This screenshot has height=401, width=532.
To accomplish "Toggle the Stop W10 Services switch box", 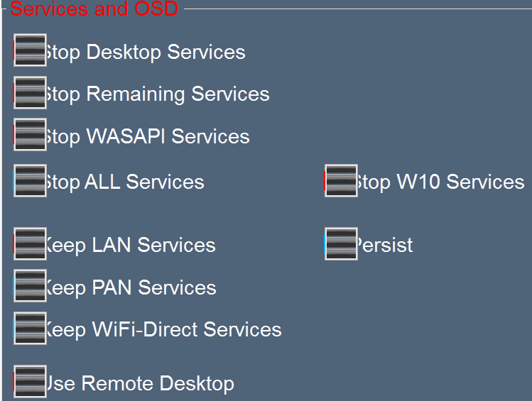I will (x=341, y=181).
